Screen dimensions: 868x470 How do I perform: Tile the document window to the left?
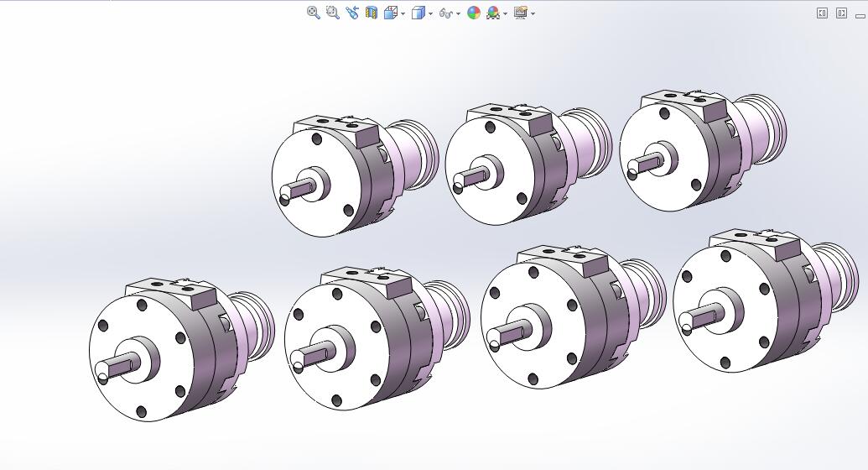click(822, 13)
